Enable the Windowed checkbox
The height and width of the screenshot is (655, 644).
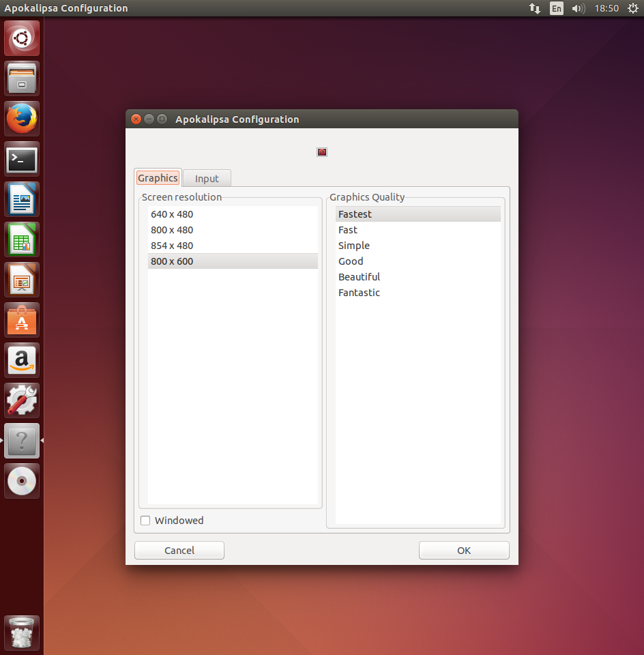tap(145, 521)
